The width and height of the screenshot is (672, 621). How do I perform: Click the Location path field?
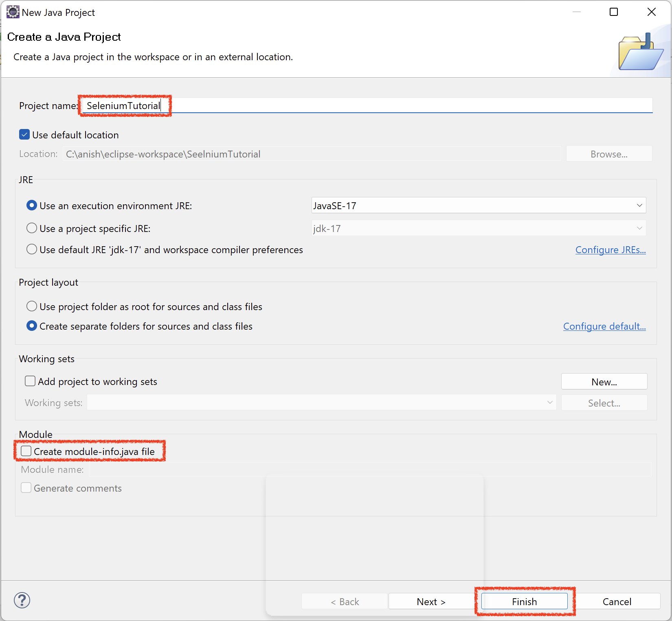coord(312,154)
